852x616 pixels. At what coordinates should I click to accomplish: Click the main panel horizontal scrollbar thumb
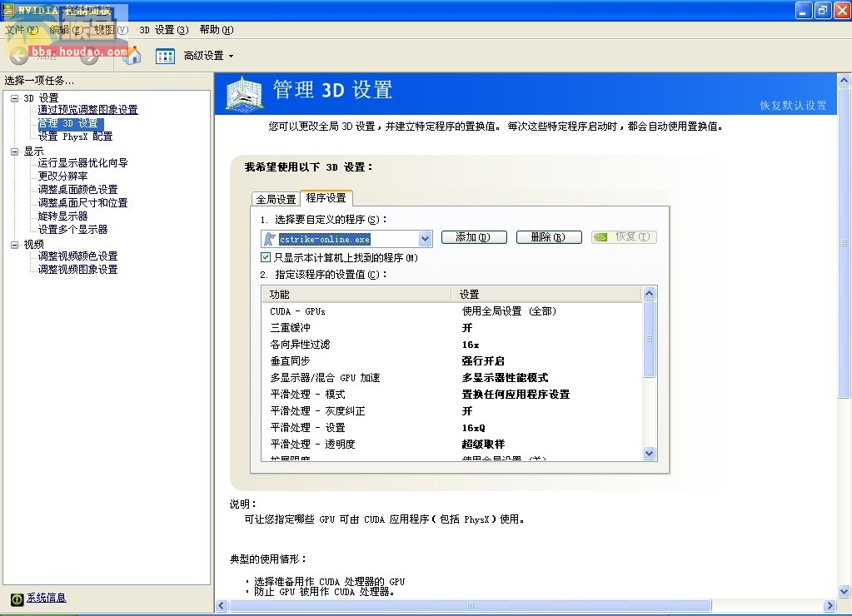pyautogui.click(x=471, y=606)
